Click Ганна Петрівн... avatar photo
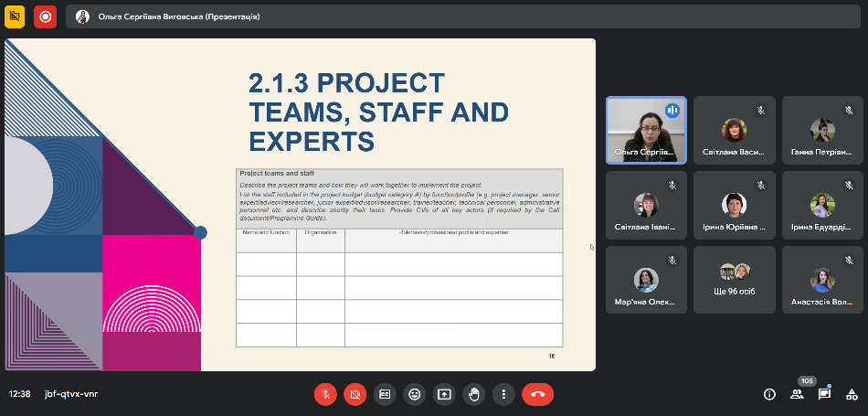Screen dimensions: 868x416 click(x=822, y=130)
